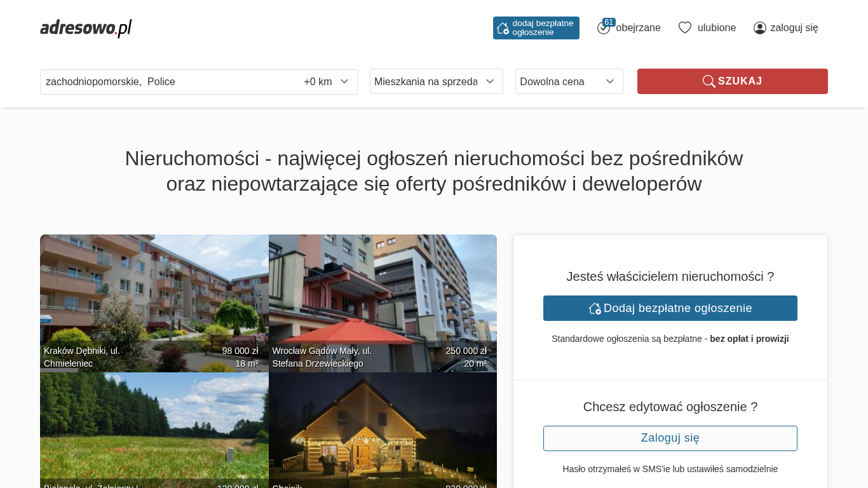Open the Dowolna cena price dropdown
The height and width of the screenshot is (488, 868).
coord(569,81)
